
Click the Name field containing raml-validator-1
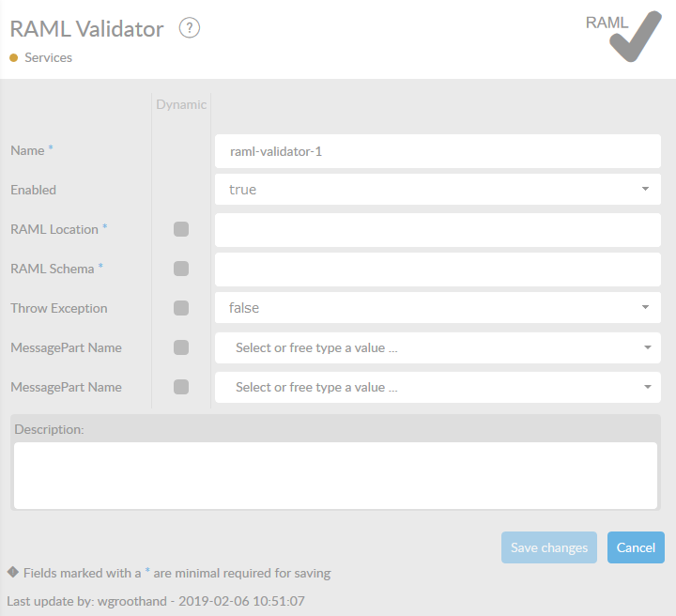point(438,150)
